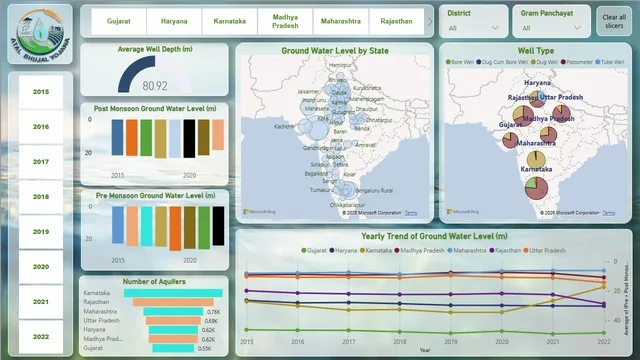Select Piezometer legend marker
Viewport: 640px width, 360px height.
(x=563, y=62)
